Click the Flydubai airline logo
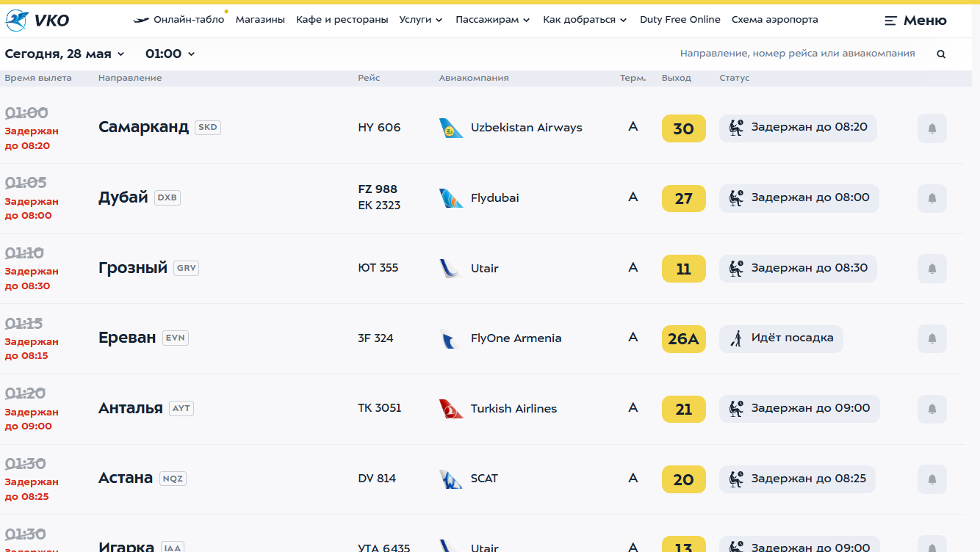Viewport: 980px width, 552px height. (451, 198)
